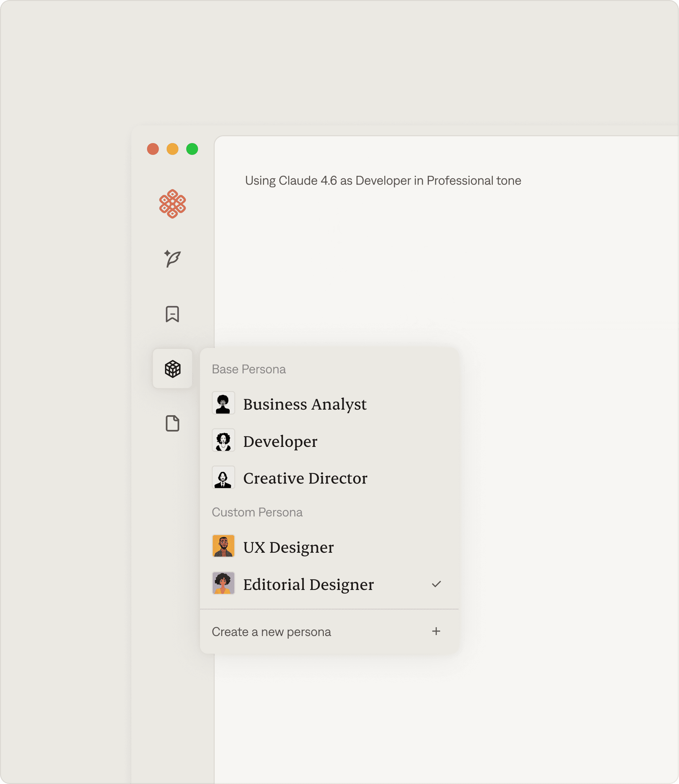This screenshot has width=679, height=784.
Task: Select the Business Analyst persona
Action: point(305,404)
